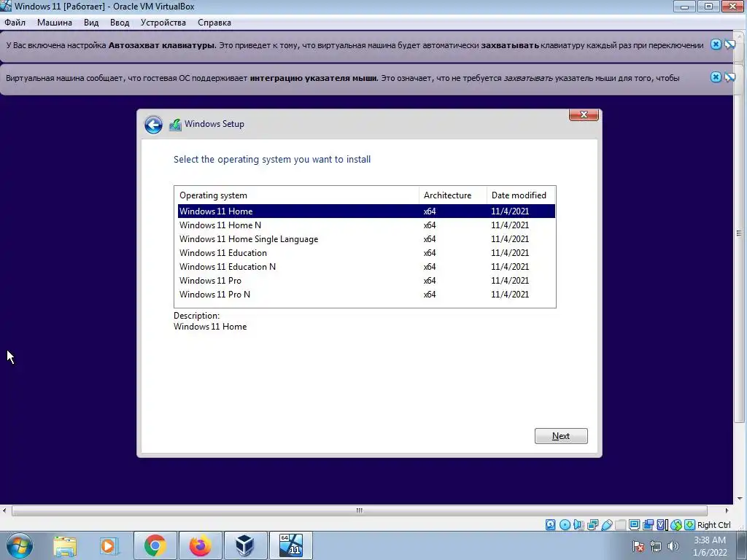Click the audio status icon in VirtualBox
Screen dimensions: 747x560
point(578,525)
